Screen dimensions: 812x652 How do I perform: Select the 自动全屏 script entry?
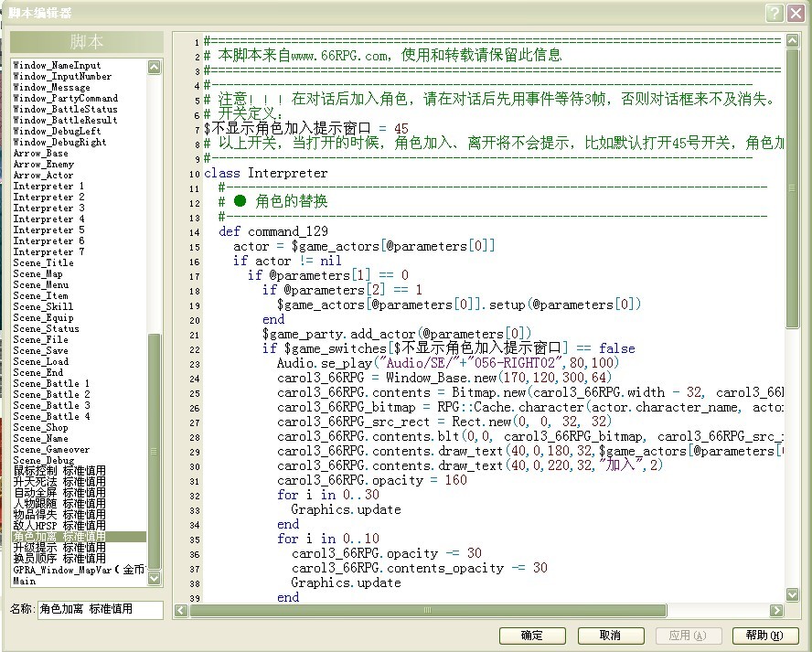click(59, 493)
